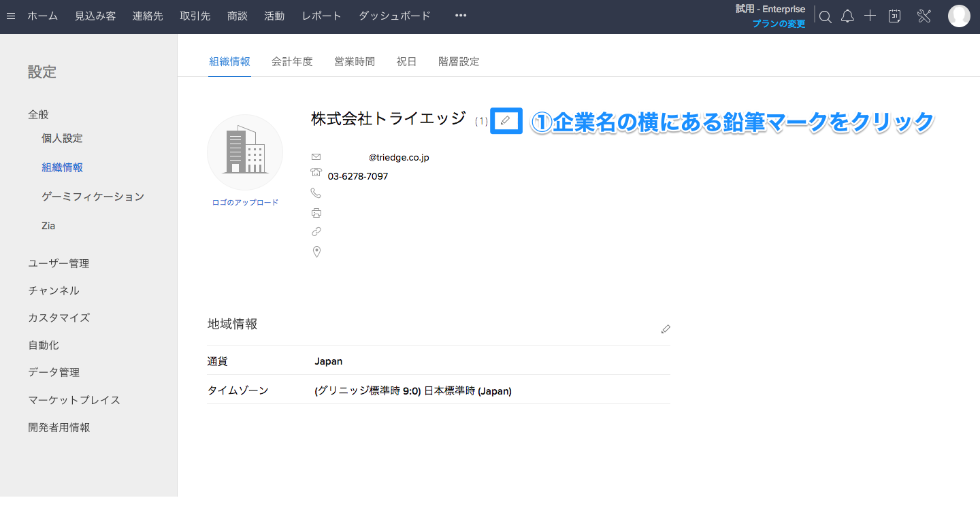Open ダッシュボード module
Viewport: 980px width, 517px height.
click(395, 16)
